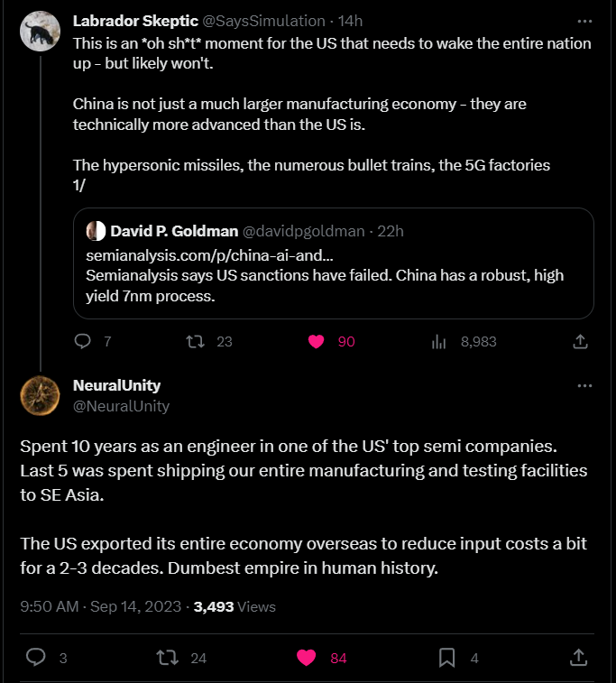The image size is (616, 683).
Task: Open Labrador Skeptic's profile picture
Action: click(x=40, y=32)
